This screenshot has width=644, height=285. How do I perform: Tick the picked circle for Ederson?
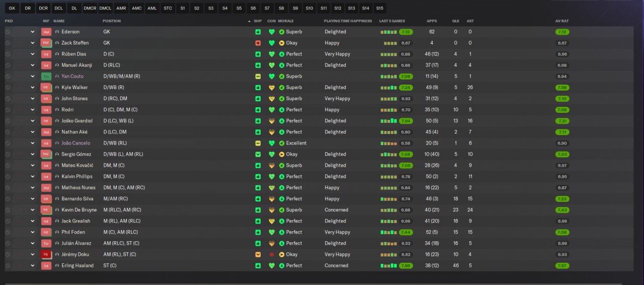8,32
